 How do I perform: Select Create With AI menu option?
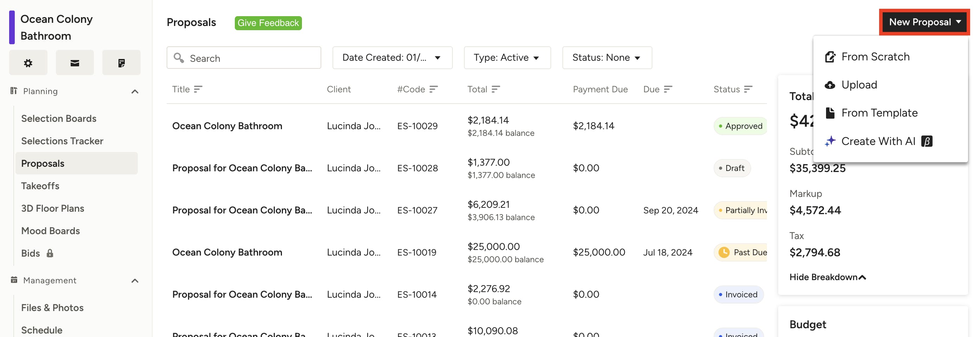878,141
